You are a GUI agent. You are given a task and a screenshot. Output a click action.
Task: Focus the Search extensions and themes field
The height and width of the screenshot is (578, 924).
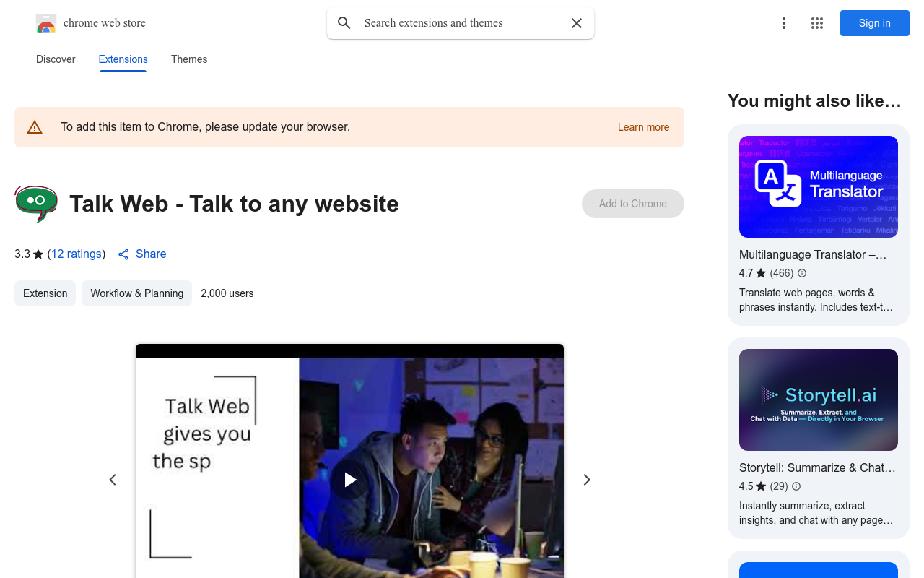[461, 23]
